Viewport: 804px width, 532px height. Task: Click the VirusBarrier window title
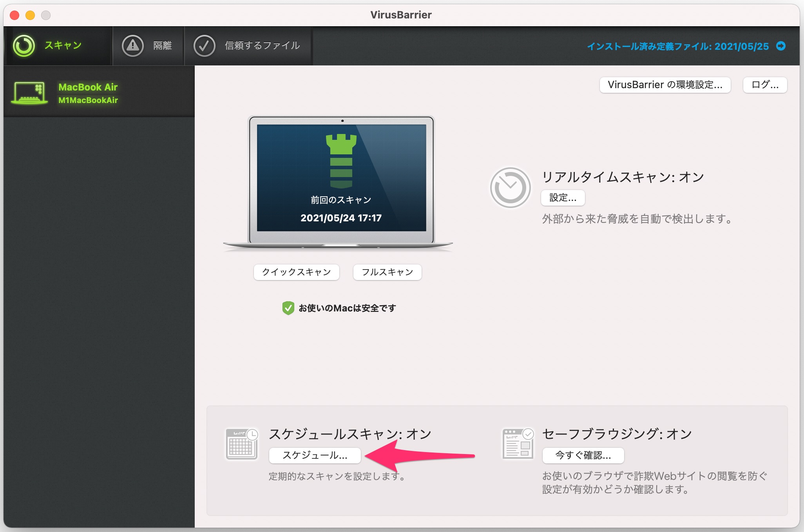point(401,15)
